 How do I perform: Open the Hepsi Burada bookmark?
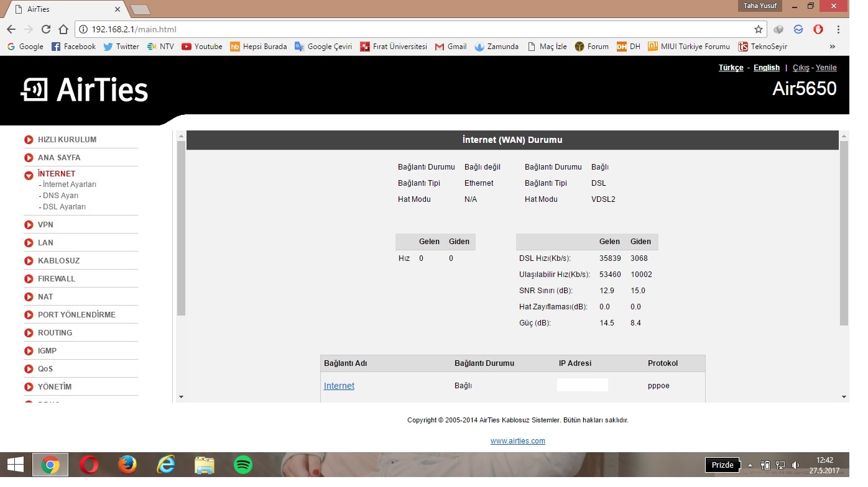click(x=259, y=47)
